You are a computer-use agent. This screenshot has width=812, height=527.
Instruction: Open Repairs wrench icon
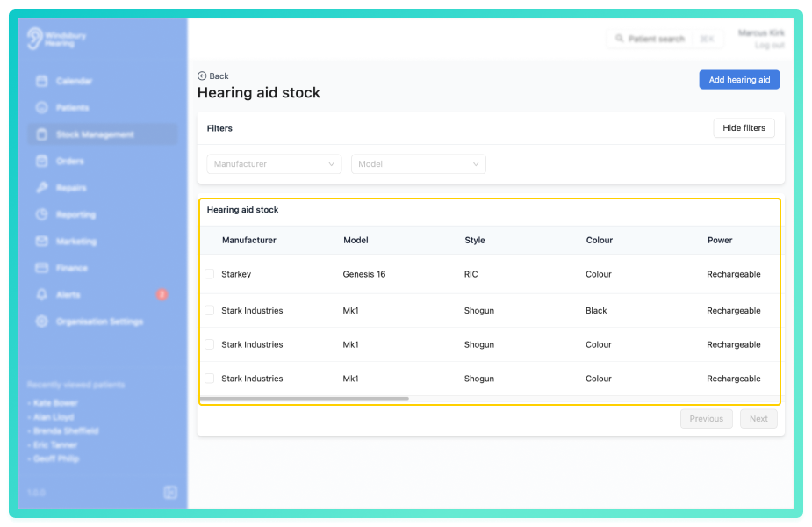pos(42,188)
